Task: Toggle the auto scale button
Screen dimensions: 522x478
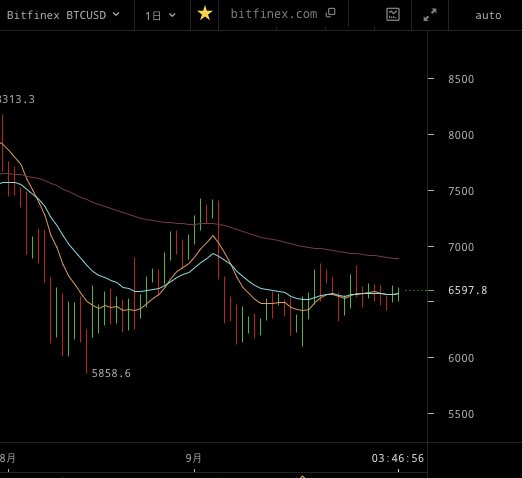Action: tap(488, 15)
